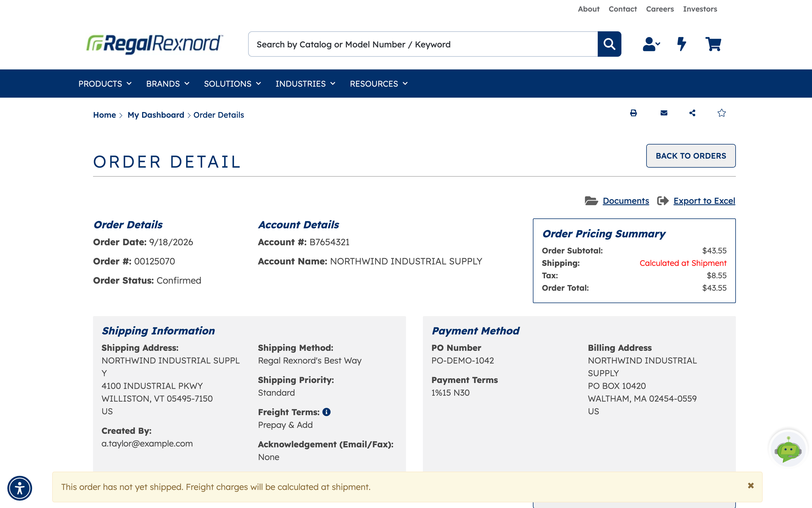Open the chatbot assistant
The image size is (812, 508).
[788, 449]
